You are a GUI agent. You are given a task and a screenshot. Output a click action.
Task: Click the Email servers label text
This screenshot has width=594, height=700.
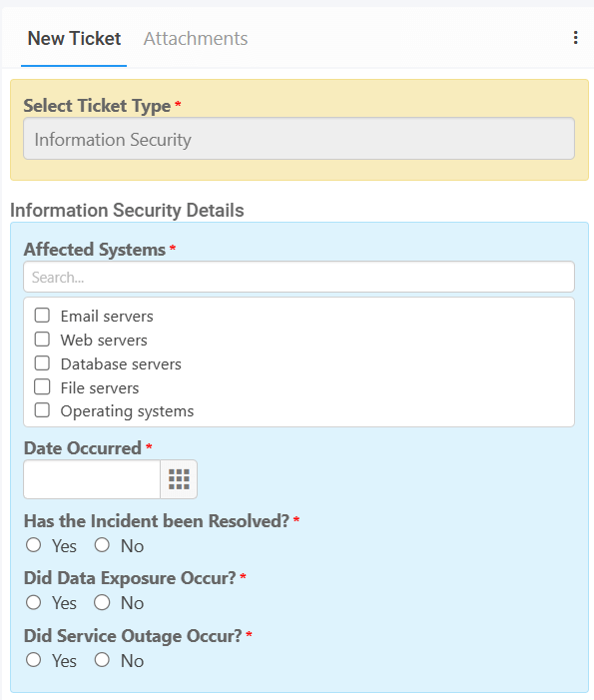point(107,317)
